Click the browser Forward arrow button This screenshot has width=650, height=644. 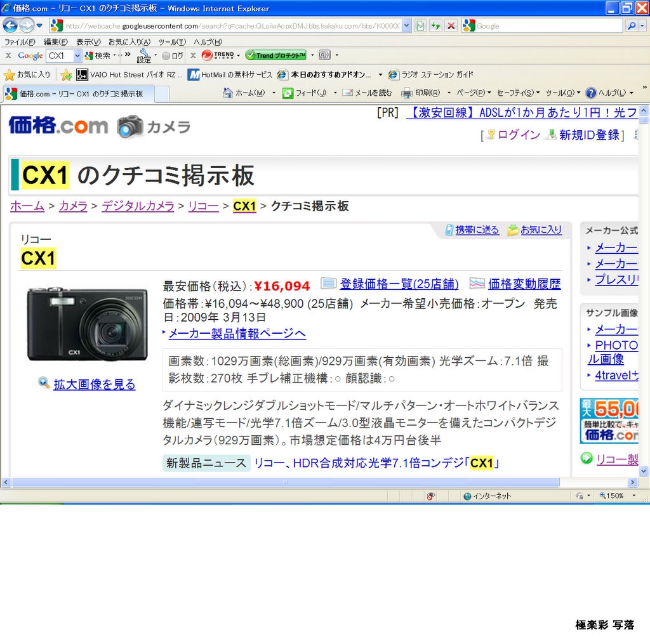point(27,25)
